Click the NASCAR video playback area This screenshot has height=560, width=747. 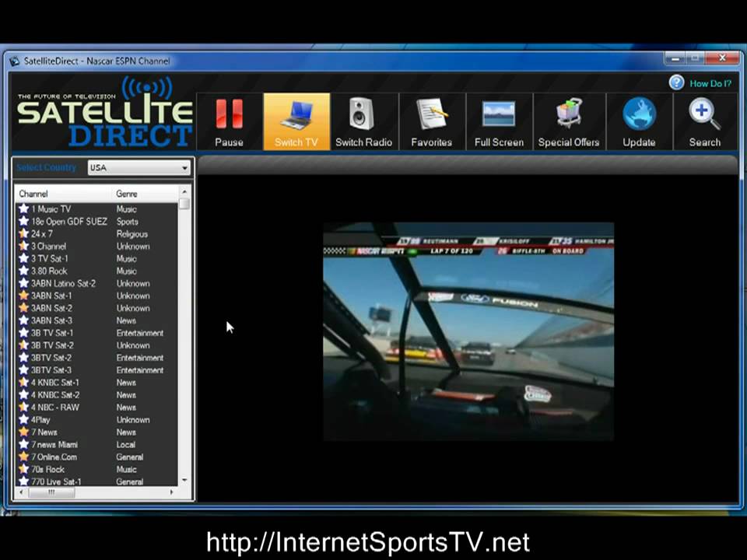[x=468, y=331]
